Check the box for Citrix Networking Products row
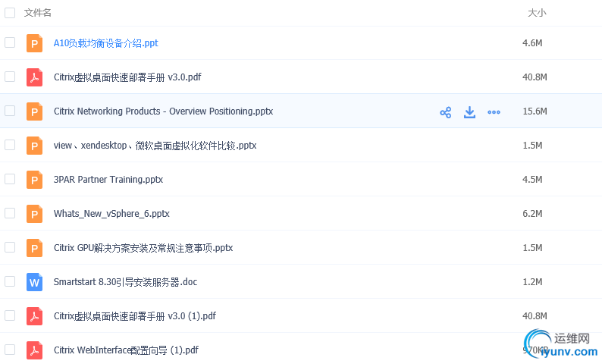 (10, 111)
